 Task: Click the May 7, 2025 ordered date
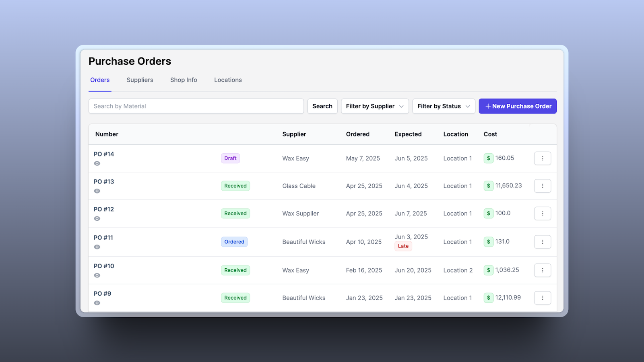point(363,158)
